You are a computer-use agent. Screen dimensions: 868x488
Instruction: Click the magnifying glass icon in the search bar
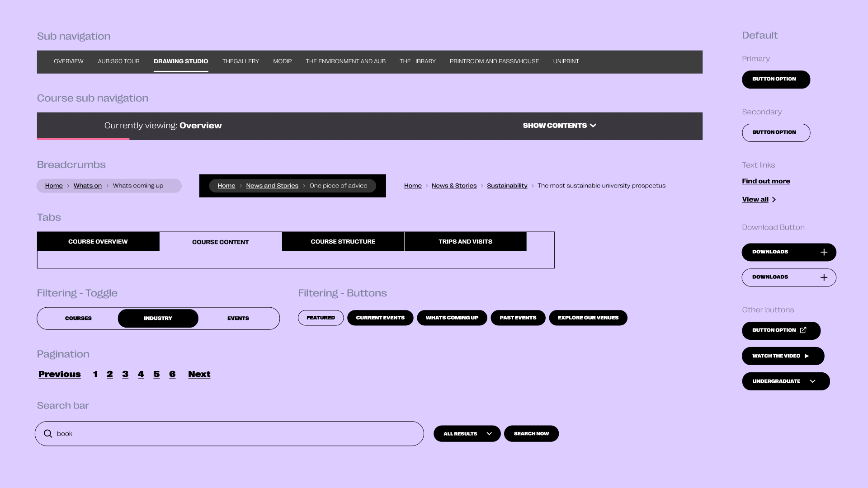click(x=48, y=433)
